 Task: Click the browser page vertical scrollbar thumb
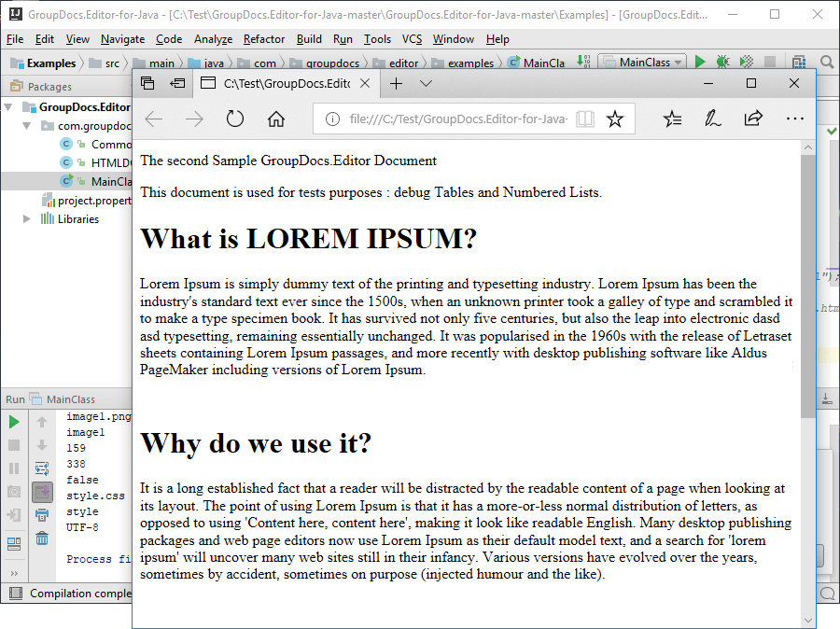coord(808,287)
